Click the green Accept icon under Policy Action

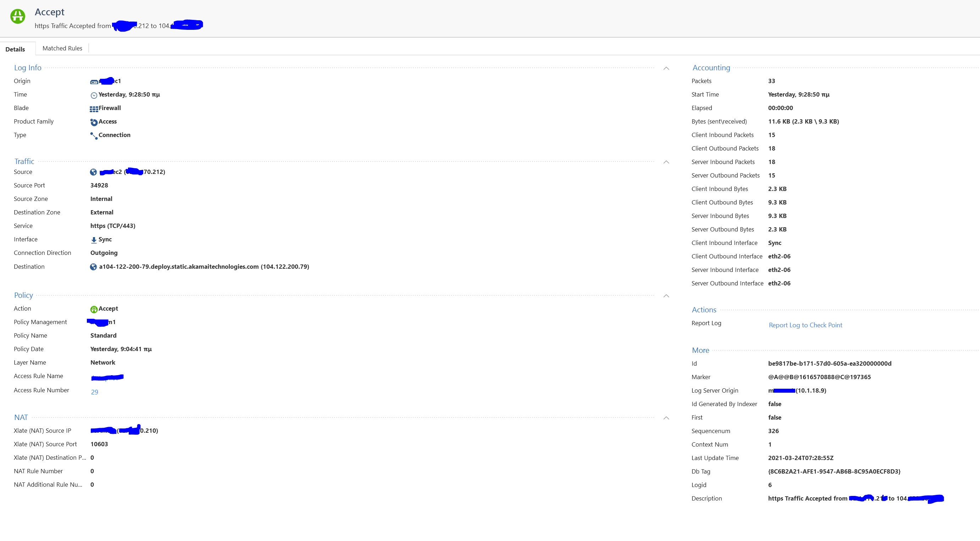click(x=94, y=309)
